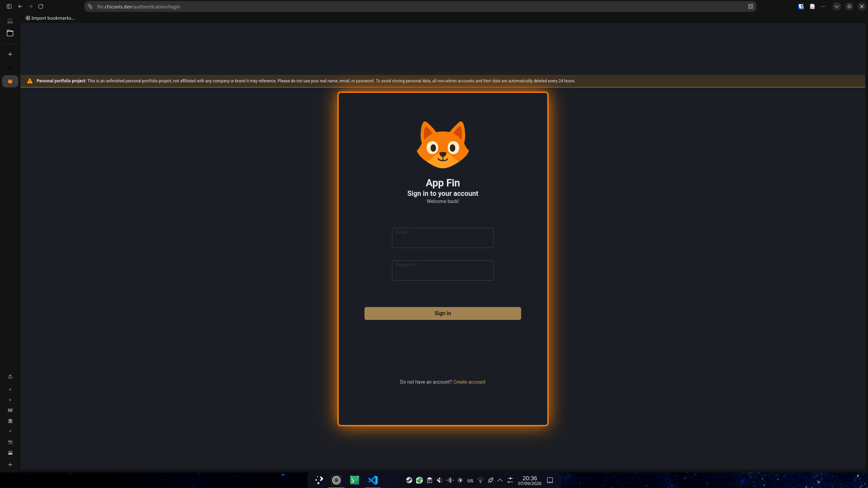868x488 pixels.
Task: Open Bluetooth tray settings
Action: point(450,480)
